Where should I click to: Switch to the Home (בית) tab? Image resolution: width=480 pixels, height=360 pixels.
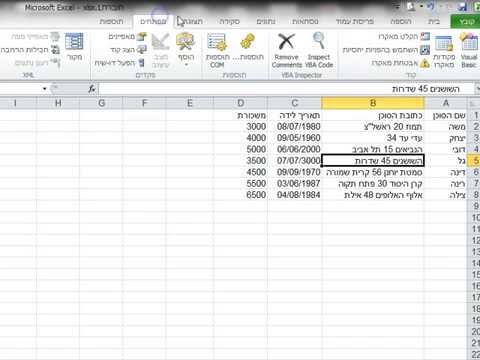[x=434, y=21]
